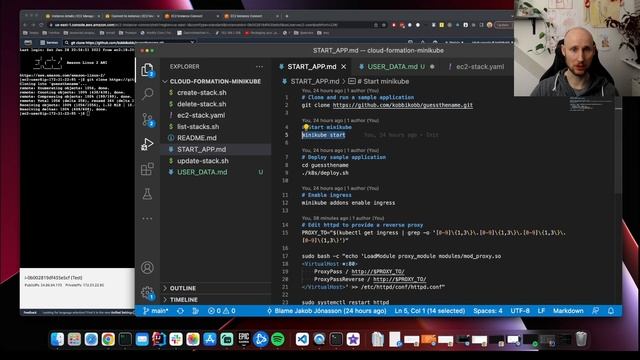The image size is (640, 360).
Task: Open Explorer panel more actions ellipsis
Action: click(x=260, y=67)
